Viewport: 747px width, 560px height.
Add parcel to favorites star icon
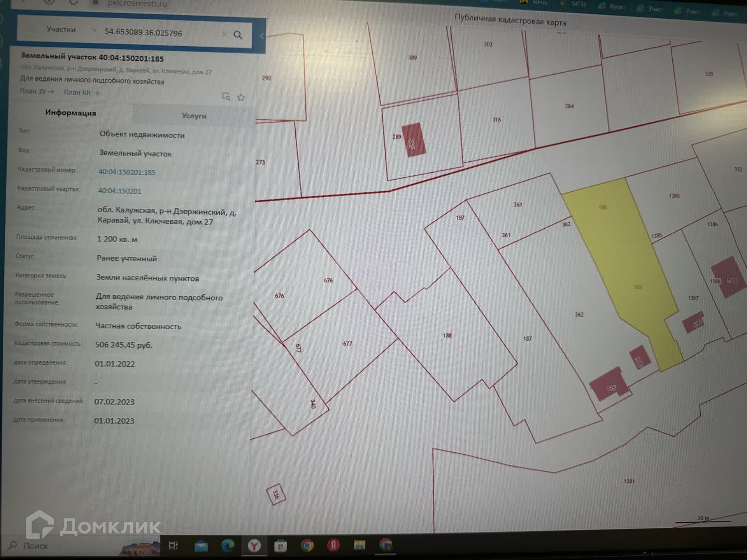(241, 98)
